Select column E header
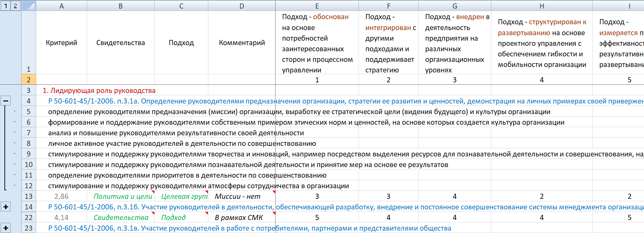Image resolution: width=644 pixels, height=233 pixels. [x=317, y=6]
